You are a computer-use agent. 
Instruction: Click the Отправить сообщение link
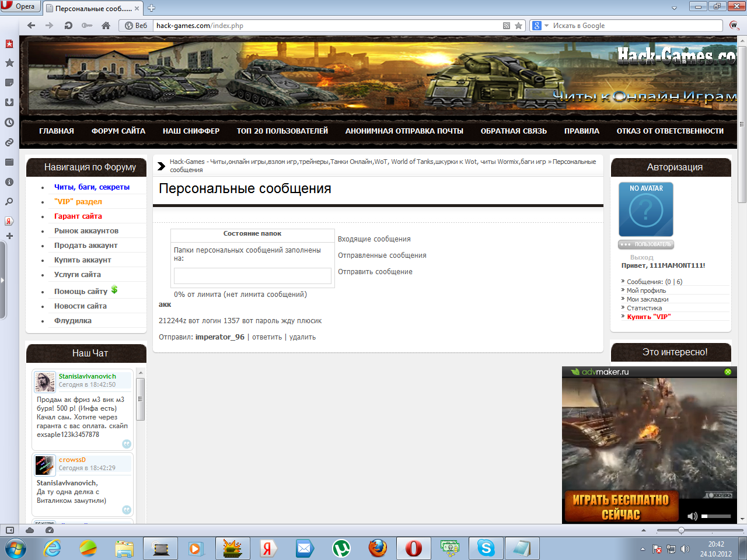(x=375, y=272)
